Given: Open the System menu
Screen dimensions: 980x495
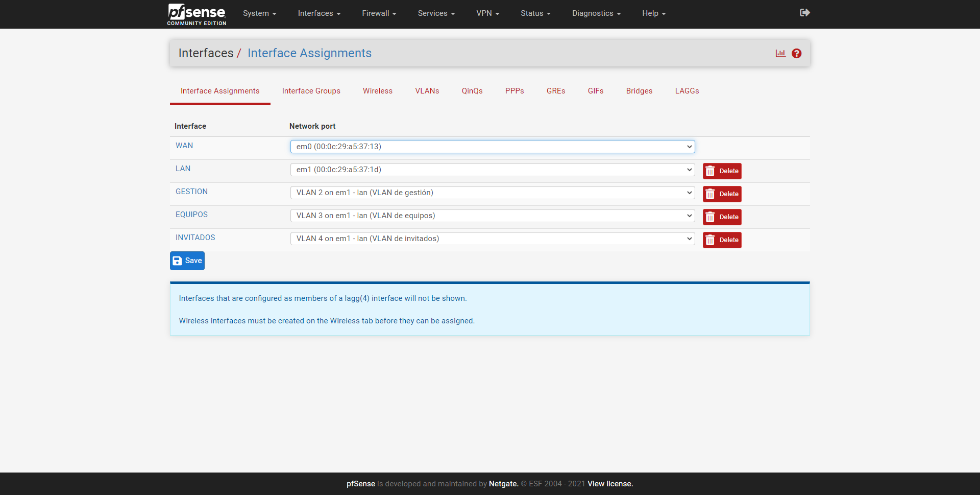Looking at the screenshot, I should point(259,13).
